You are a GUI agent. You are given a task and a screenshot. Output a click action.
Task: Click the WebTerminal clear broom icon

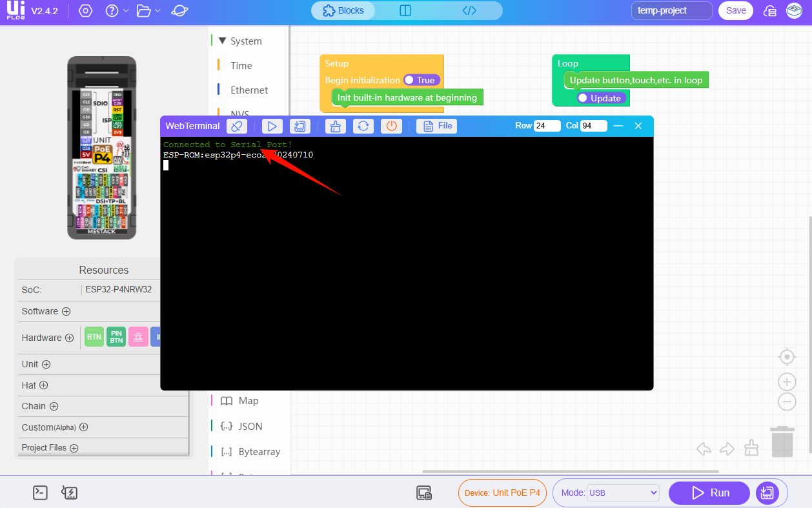pos(335,126)
